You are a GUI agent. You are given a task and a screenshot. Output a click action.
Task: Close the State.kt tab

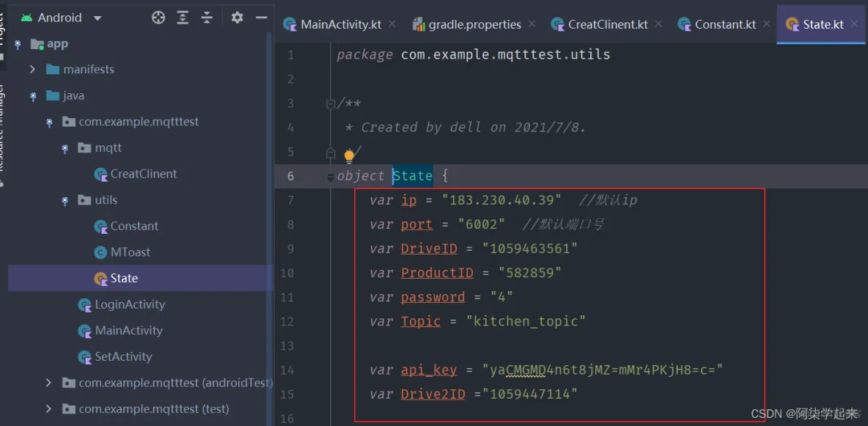click(x=854, y=24)
